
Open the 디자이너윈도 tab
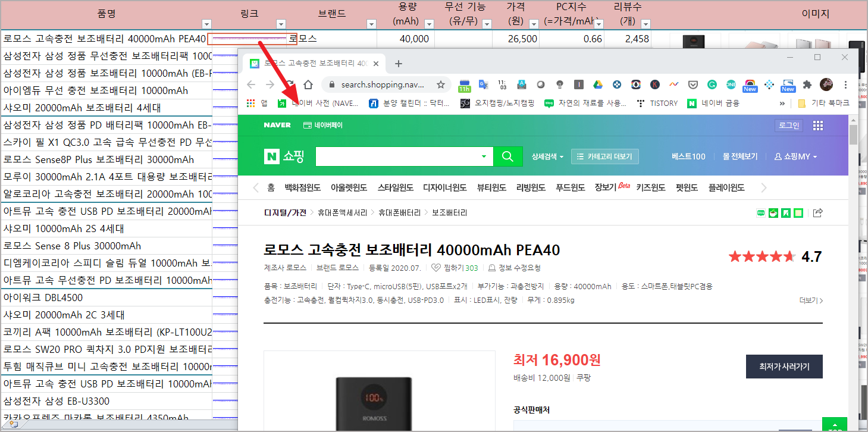point(444,187)
